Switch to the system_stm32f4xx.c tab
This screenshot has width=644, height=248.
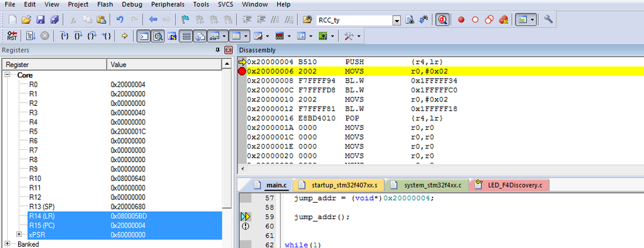(427, 185)
